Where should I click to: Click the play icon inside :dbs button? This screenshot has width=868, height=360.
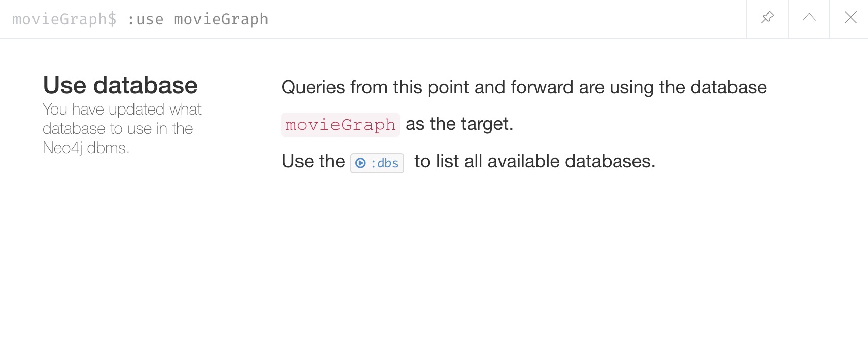[x=360, y=163]
